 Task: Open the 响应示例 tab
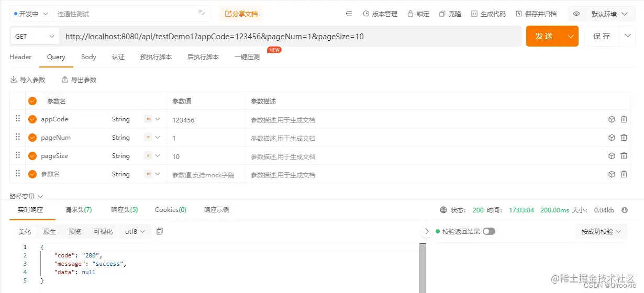pyautogui.click(x=217, y=210)
